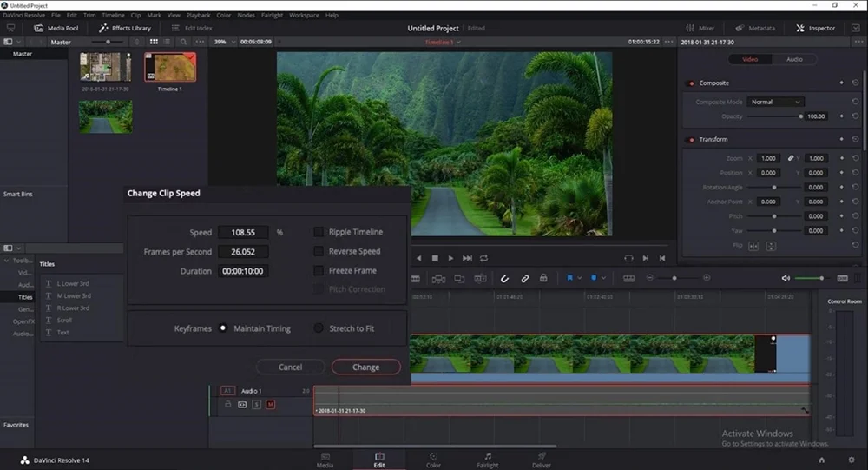The image size is (868, 470).
Task: Click the DIM audio button
Action: coord(843,278)
